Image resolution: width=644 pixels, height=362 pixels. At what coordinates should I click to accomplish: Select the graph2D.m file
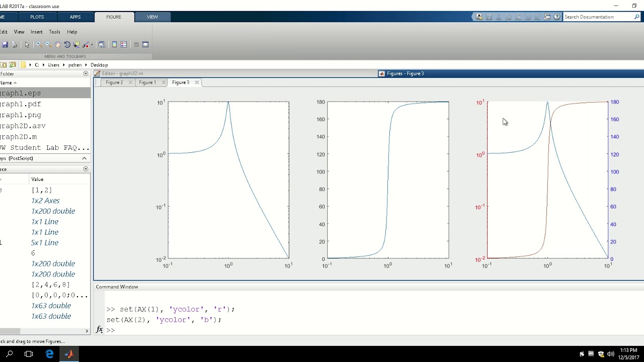[45, 137]
